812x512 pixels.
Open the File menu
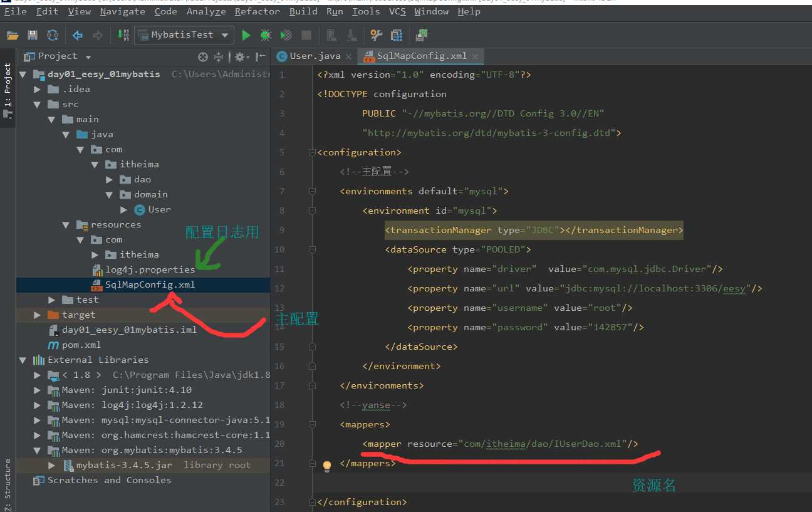coord(15,11)
